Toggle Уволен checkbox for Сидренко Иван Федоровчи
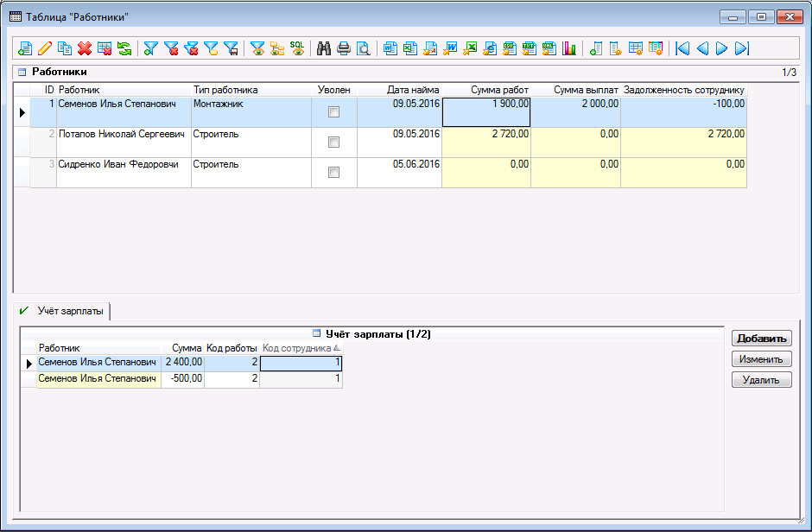 pyautogui.click(x=333, y=173)
